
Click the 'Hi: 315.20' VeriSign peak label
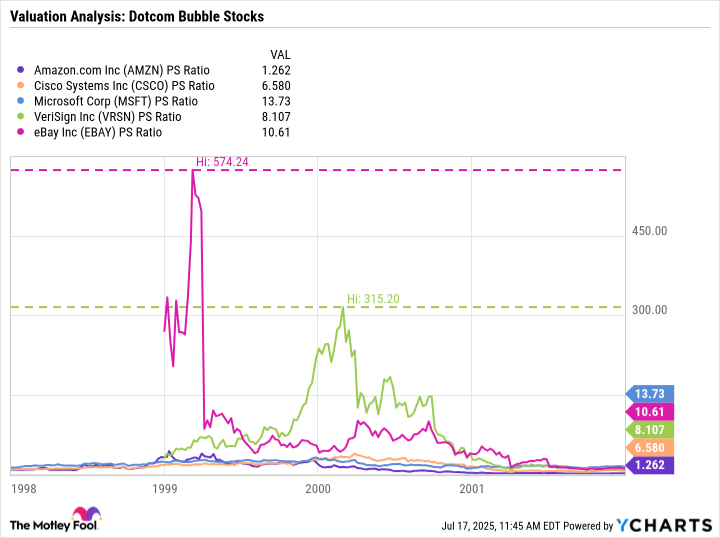(x=373, y=299)
